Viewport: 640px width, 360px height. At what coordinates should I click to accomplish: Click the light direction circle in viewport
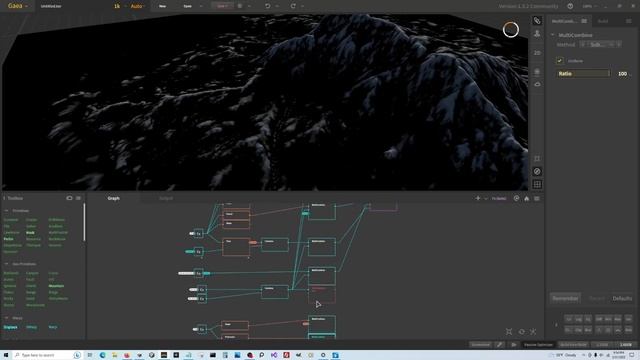511,30
